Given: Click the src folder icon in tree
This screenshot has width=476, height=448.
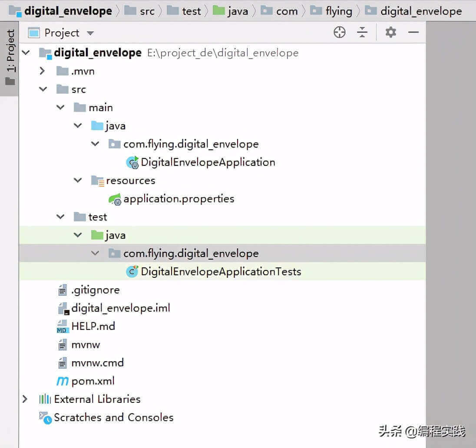Looking at the screenshot, I should pos(63,89).
